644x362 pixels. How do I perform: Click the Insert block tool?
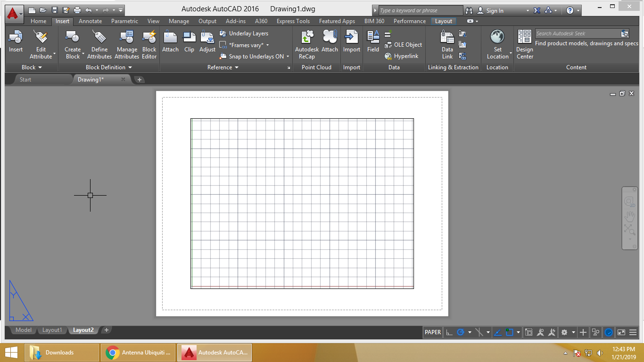(16, 41)
